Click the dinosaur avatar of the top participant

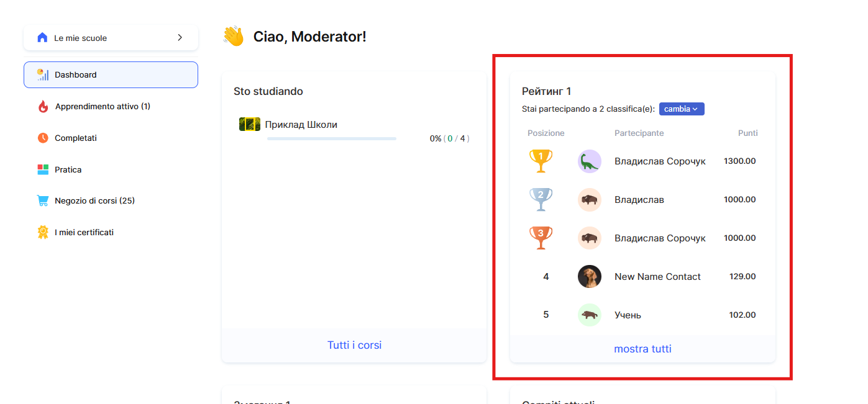point(589,161)
